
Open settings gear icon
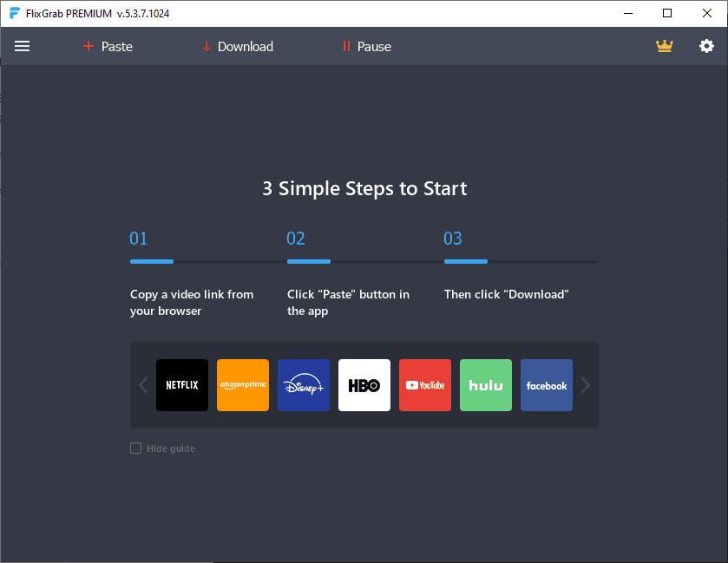tap(706, 46)
